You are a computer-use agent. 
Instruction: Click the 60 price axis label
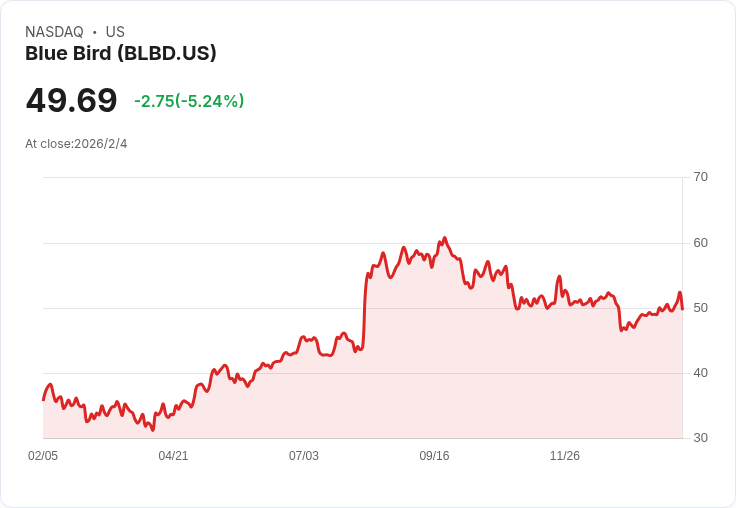700,243
